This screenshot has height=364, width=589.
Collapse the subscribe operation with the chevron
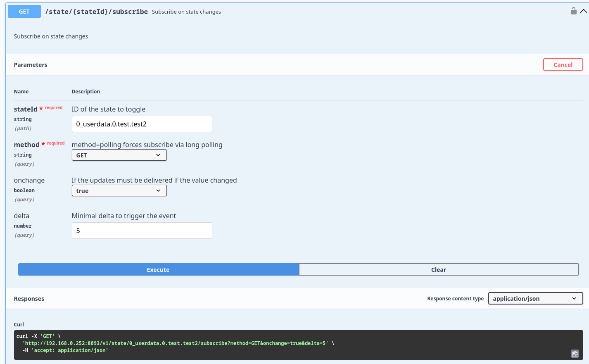click(583, 11)
